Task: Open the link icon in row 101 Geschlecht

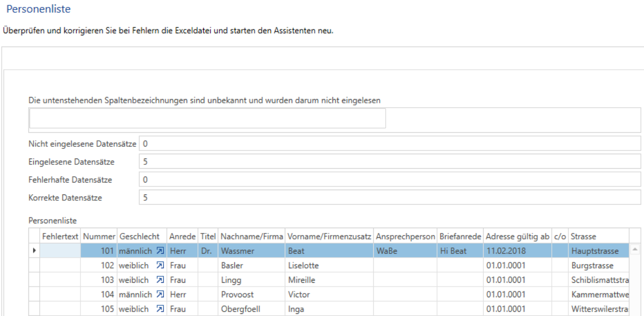Action: [160, 251]
